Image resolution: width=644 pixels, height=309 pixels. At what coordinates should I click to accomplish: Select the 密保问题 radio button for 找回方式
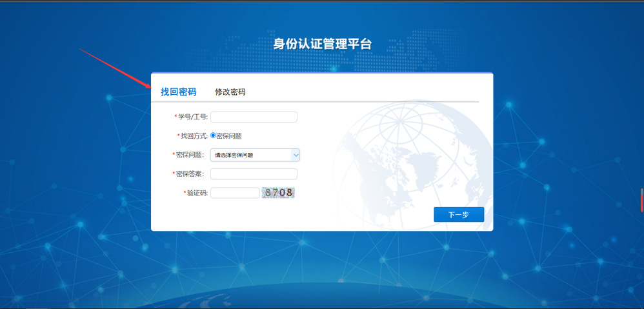point(213,135)
